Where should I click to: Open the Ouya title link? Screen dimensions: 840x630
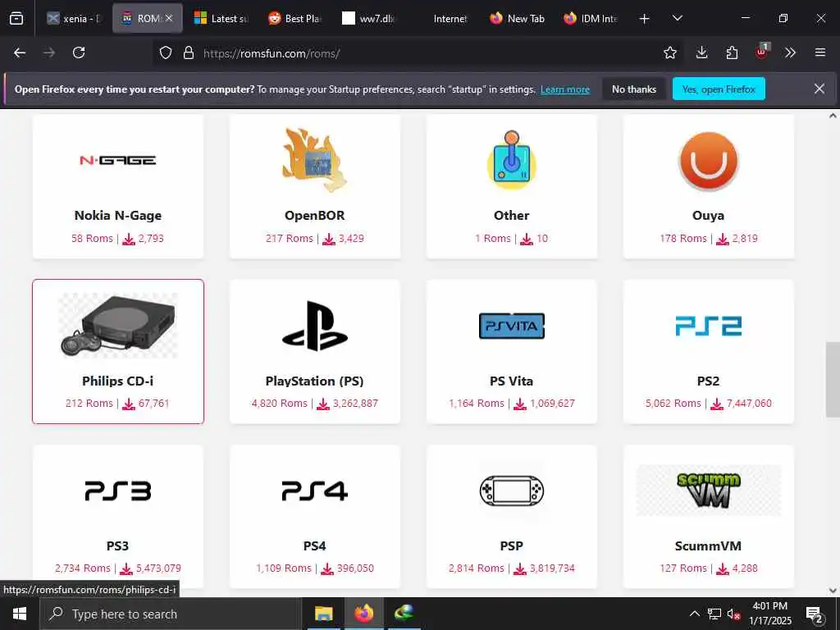click(708, 216)
